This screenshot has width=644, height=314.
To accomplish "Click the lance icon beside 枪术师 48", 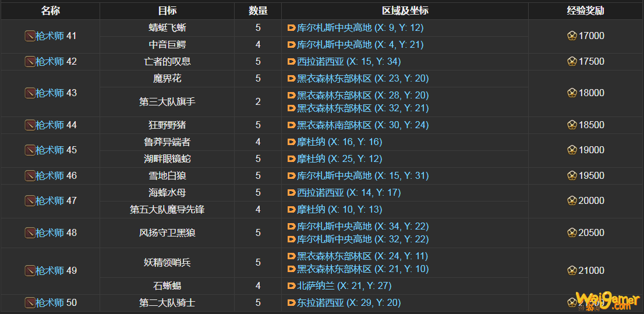I will point(30,233).
